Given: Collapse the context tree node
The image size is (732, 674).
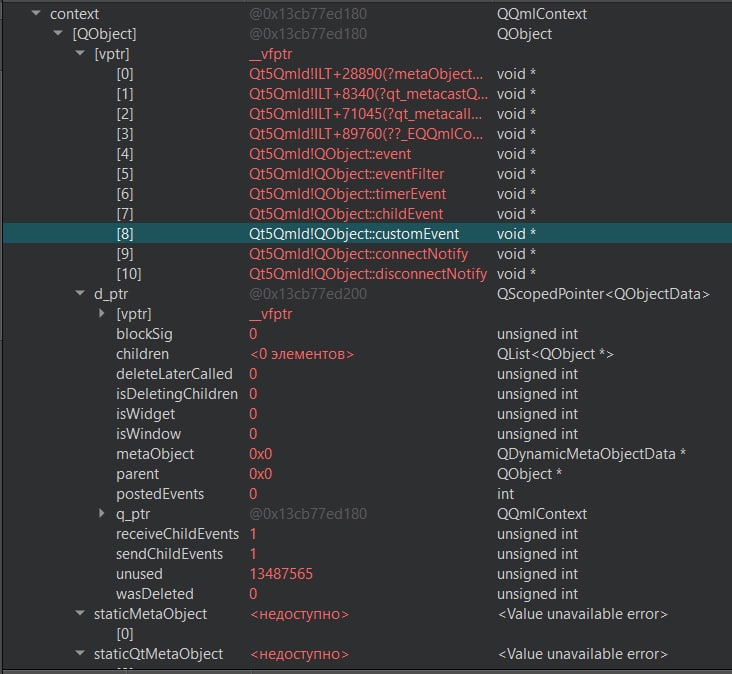Looking at the screenshot, I should coord(36,14).
